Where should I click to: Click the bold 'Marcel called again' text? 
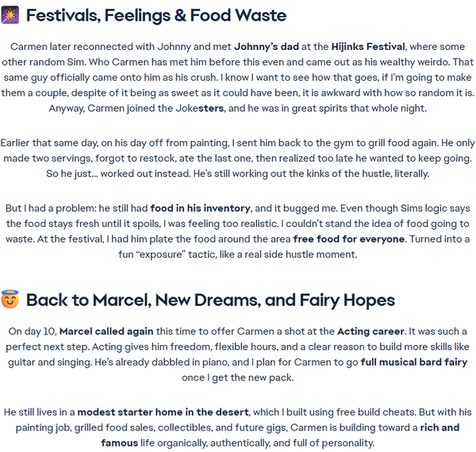[x=106, y=331]
